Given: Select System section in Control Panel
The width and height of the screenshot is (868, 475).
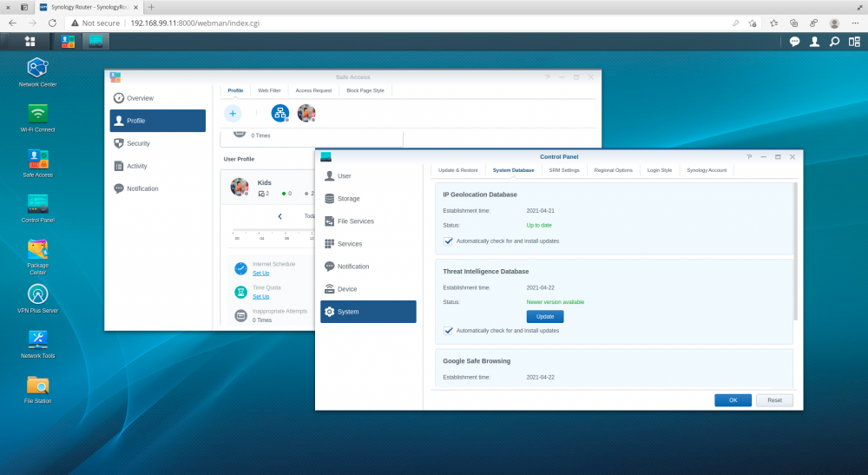Looking at the screenshot, I should click(368, 312).
